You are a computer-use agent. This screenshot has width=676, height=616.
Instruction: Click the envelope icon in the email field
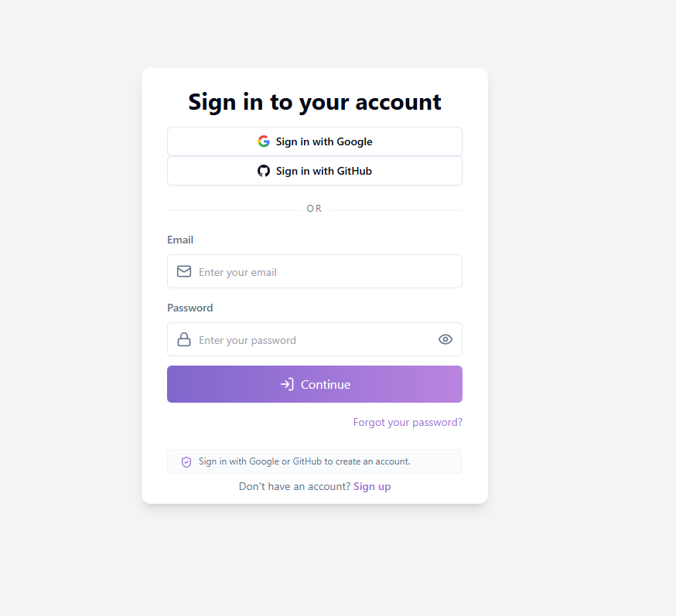click(184, 271)
